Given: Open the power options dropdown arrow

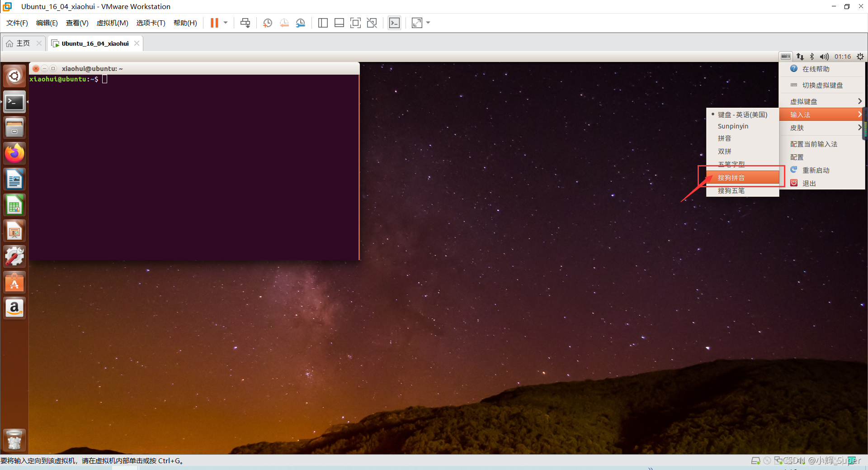Looking at the screenshot, I should point(226,23).
